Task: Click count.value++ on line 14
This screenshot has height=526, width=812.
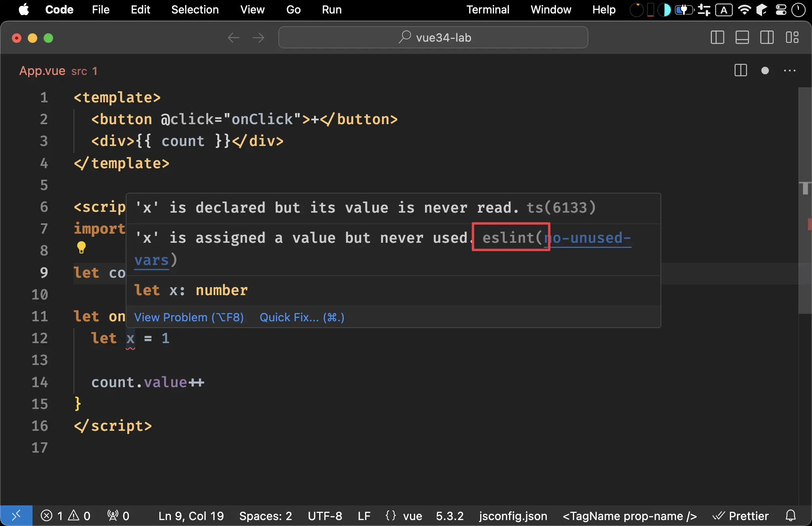Action: click(147, 382)
